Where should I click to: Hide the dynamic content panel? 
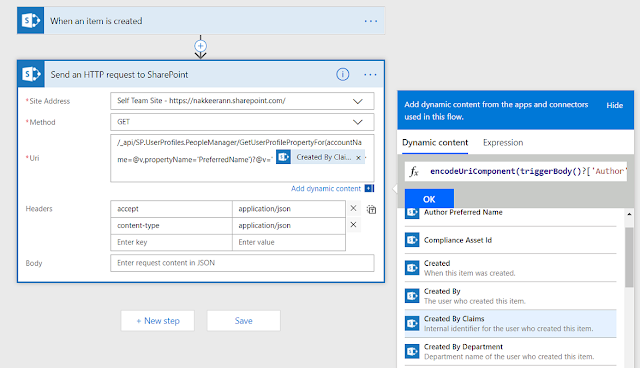point(614,105)
